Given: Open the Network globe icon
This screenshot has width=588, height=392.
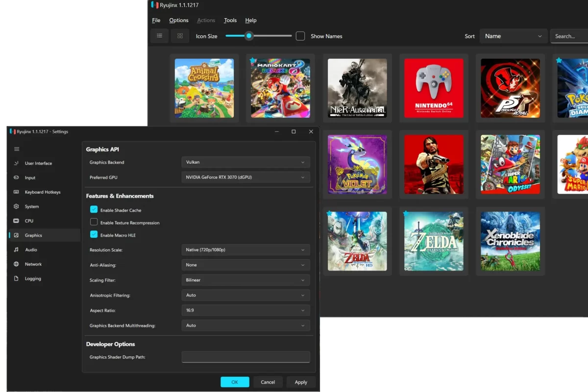Looking at the screenshot, I should [16, 264].
